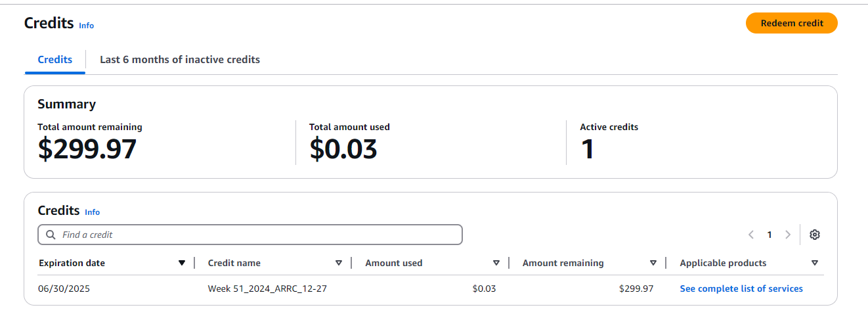Open Last 6 months of inactive credits tab
This screenshot has height=320, width=868.
click(180, 59)
